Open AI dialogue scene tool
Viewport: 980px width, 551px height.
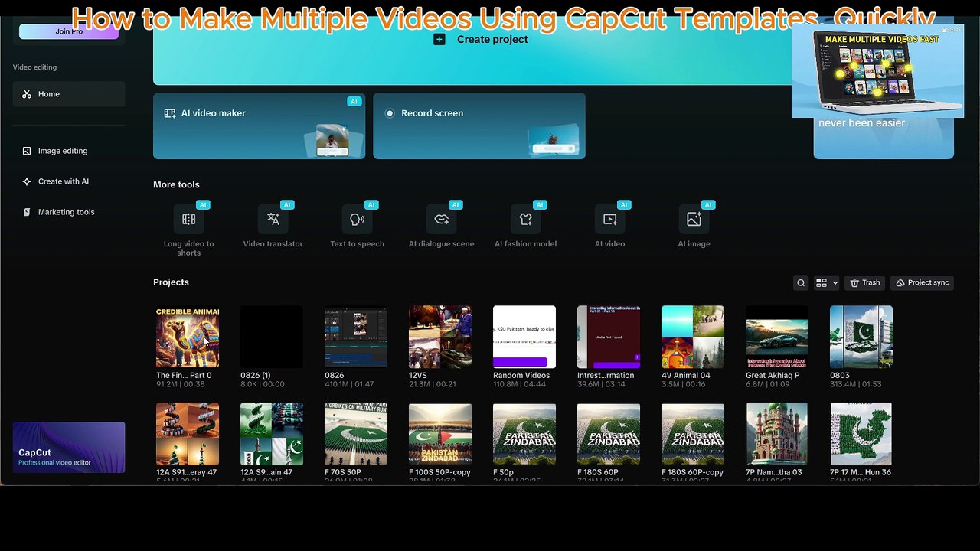(x=441, y=226)
